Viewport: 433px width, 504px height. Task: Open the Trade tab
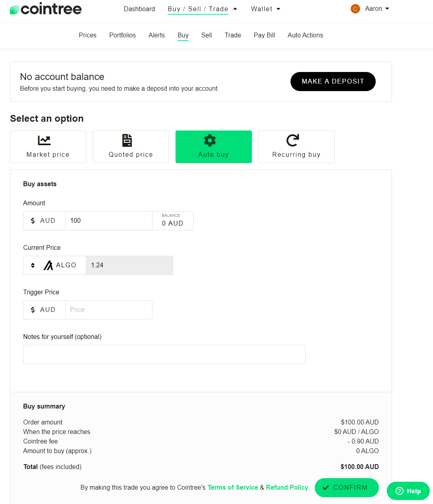pyautogui.click(x=233, y=35)
